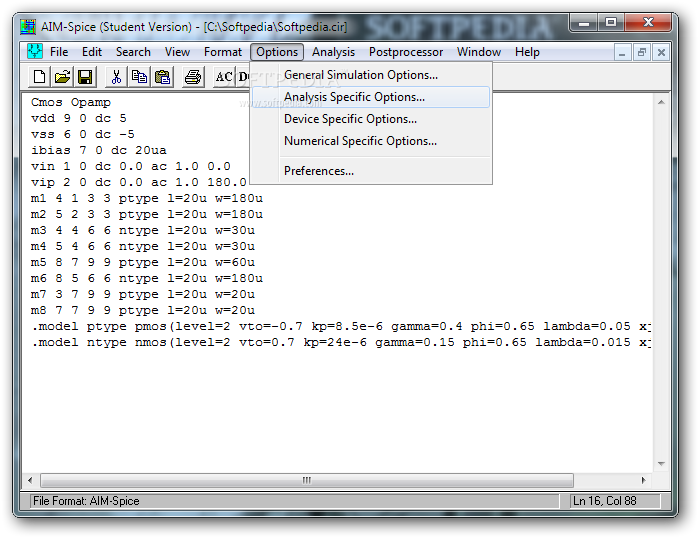
Task: Click the vertical scrollbar up arrow
Action: (x=661, y=103)
